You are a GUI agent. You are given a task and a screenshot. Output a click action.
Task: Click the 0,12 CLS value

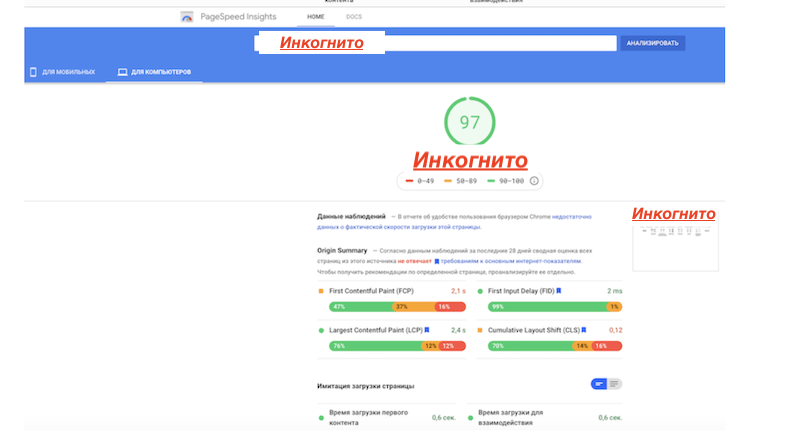pos(615,330)
